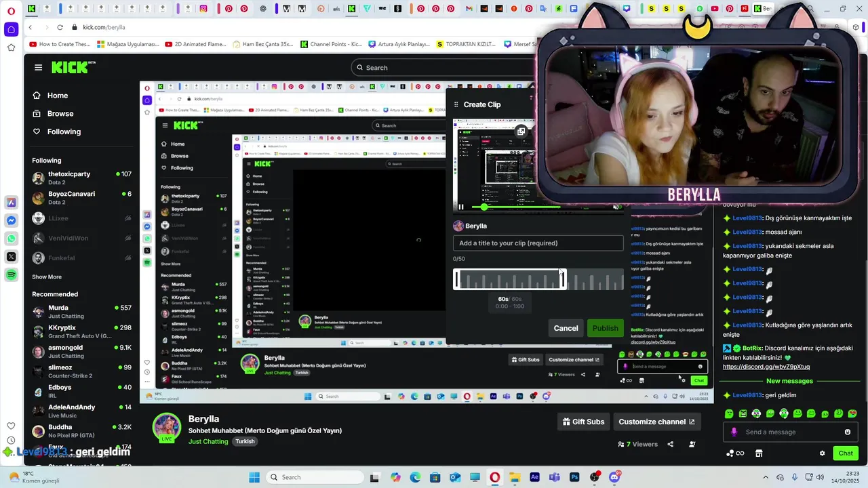Open the heart icon in Opera sidebar

coord(11,426)
